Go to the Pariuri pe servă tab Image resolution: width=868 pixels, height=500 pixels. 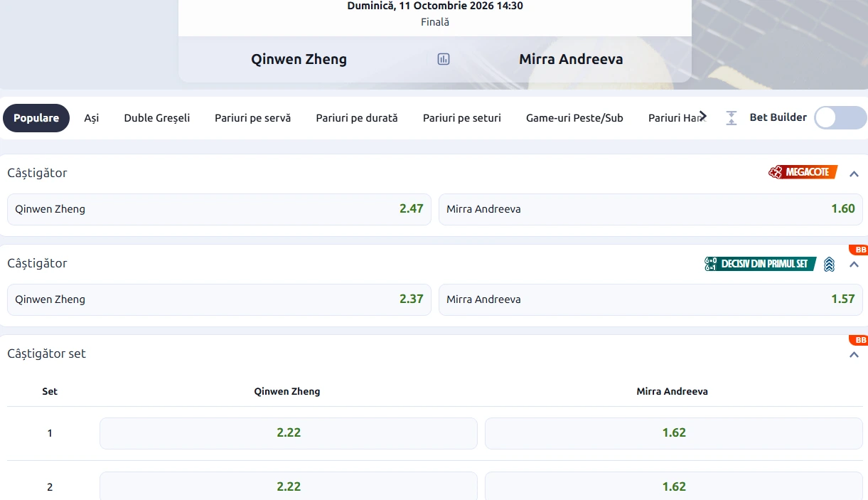coord(253,118)
